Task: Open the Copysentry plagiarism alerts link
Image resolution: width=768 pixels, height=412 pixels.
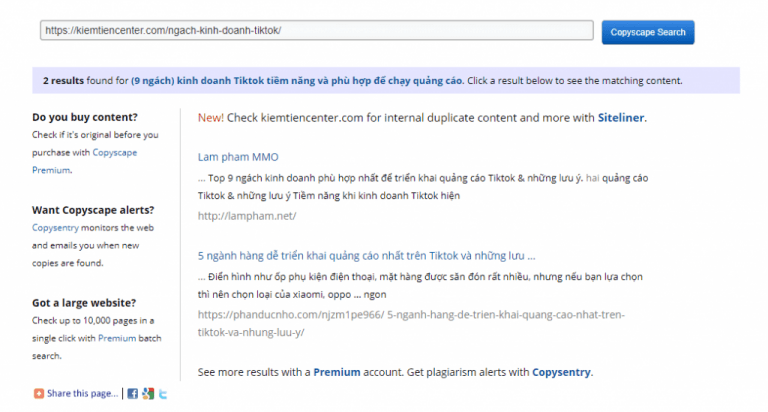Action: [x=561, y=372]
